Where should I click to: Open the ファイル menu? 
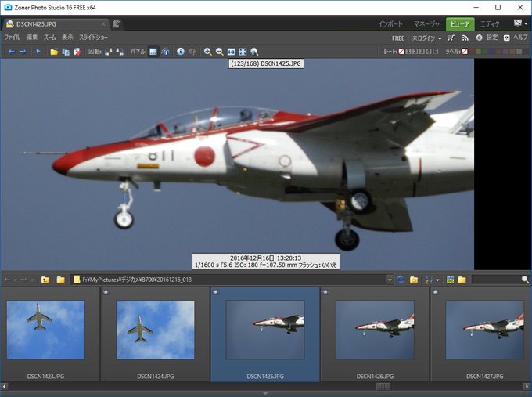pyautogui.click(x=13, y=38)
